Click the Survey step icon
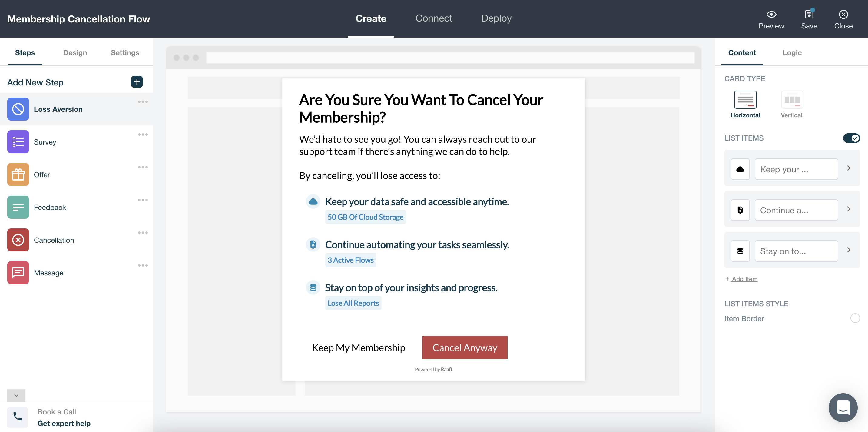This screenshot has width=868, height=432. pos(18,141)
